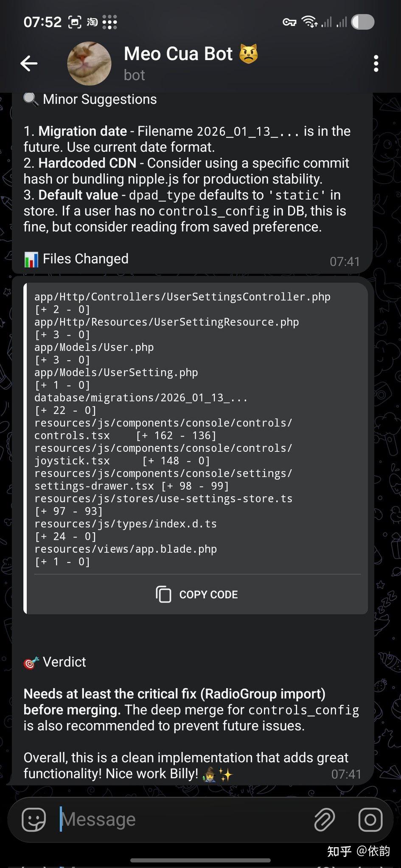Screen dimensions: 401x868
Task: Tap the paperclip attach icon
Action: [x=325, y=819]
